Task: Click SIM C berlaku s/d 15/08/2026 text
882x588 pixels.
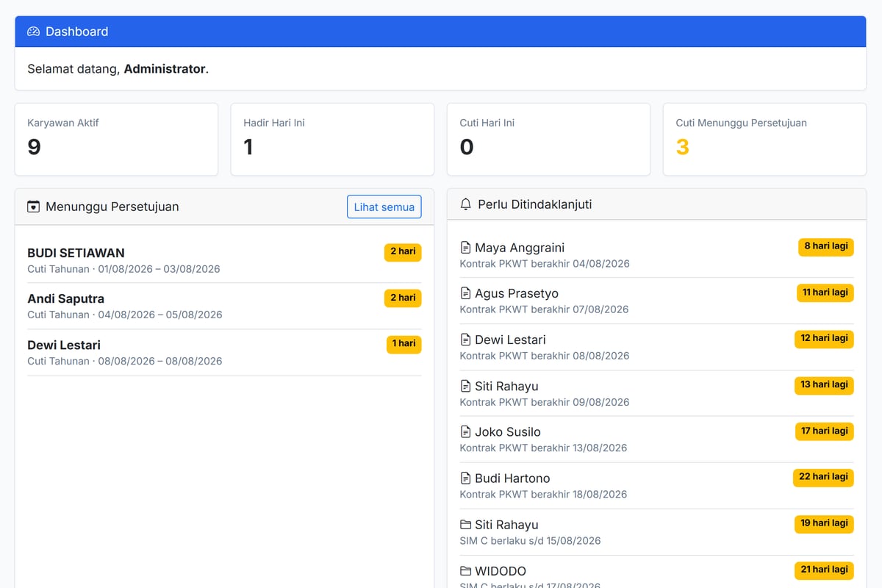Action: click(x=530, y=541)
